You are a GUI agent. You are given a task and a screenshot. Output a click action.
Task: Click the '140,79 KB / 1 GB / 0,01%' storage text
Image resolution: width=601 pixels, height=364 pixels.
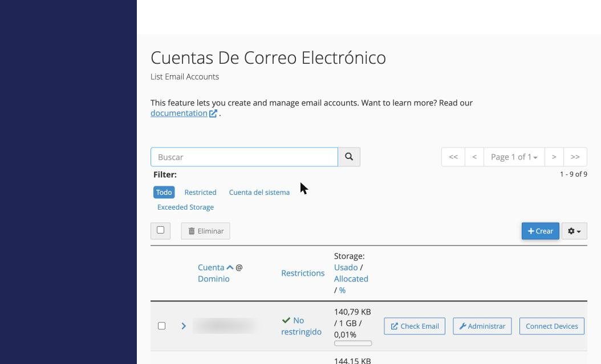[352, 323]
